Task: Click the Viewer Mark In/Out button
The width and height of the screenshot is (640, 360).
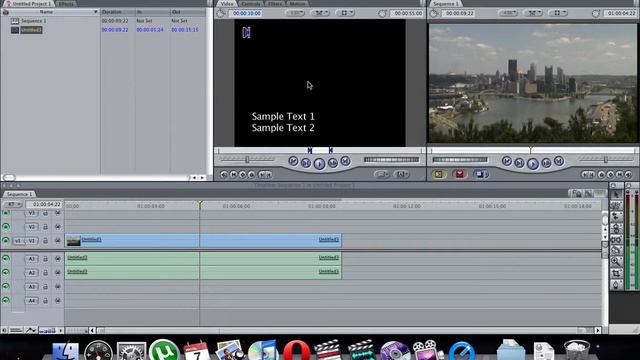Action: tap(264, 175)
